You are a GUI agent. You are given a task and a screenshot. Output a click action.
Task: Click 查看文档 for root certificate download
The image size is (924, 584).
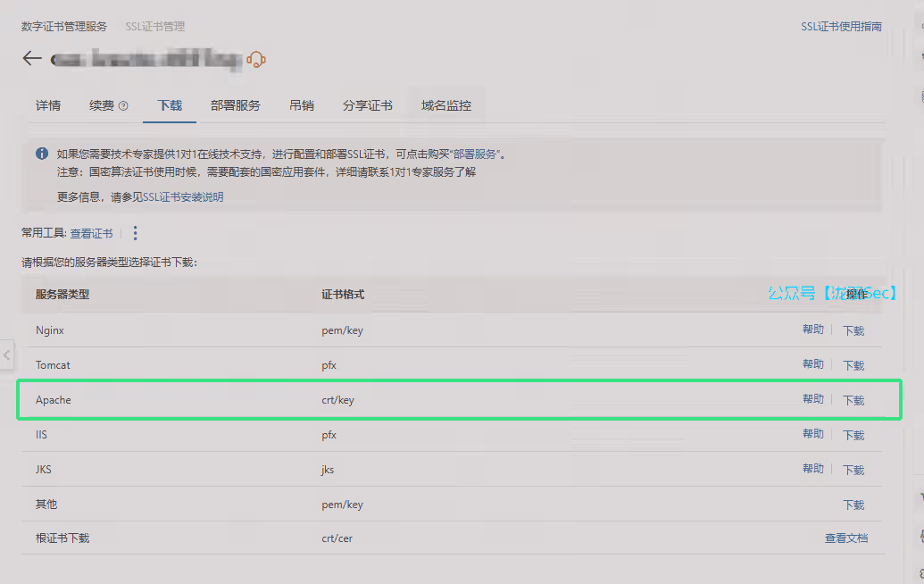(845, 538)
